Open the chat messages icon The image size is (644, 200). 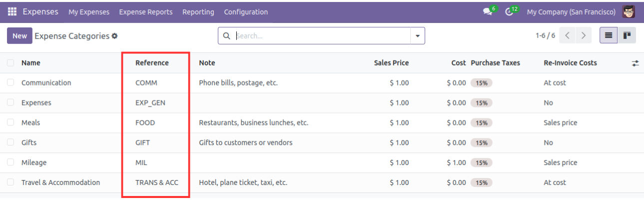pos(488,12)
